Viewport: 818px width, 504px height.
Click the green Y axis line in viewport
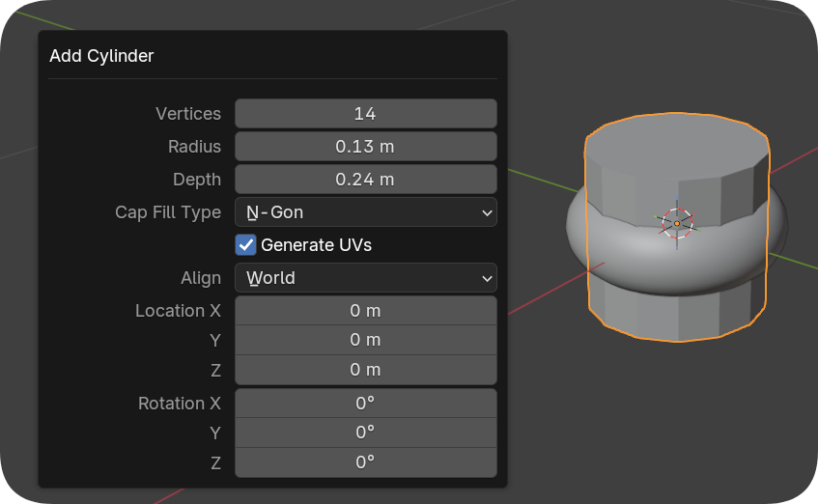click(x=541, y=178)
